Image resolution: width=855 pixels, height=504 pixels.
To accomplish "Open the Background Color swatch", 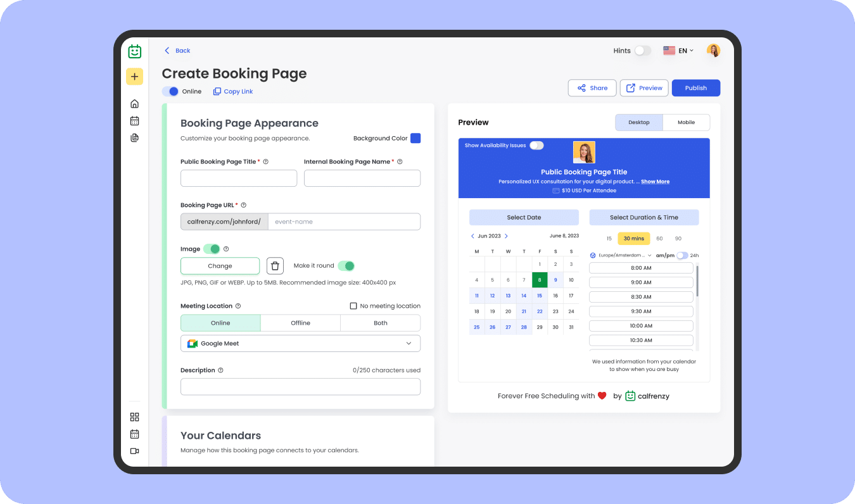I will coord(415,138).
